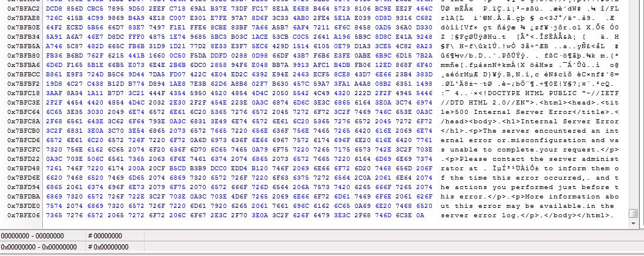The width and height of the screenshot is (644, 256).
Task: Select address 0x7BFC8A in the offset column
Action: pyautogui.click(x=24, y=122)
